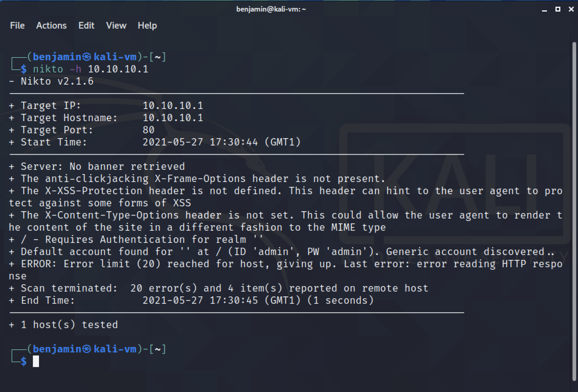
Task: Click the cursor at the bottom prompt
Action: click(36, 361)
